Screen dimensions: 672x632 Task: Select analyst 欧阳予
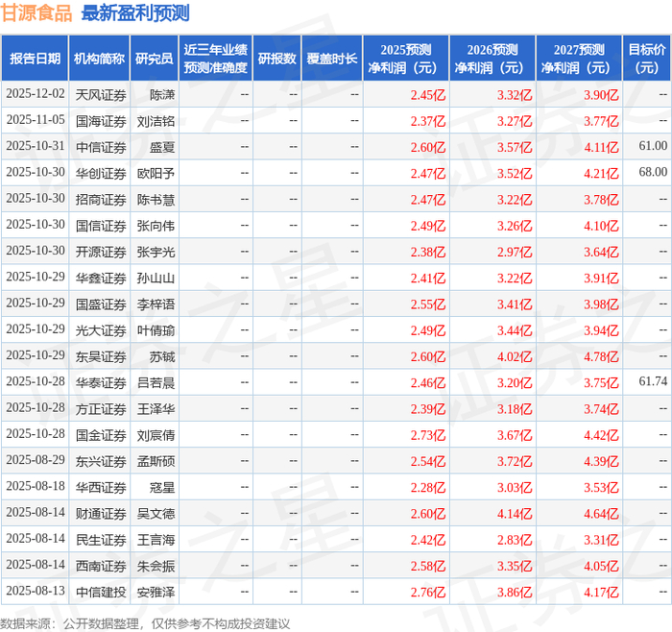[156, 173]
